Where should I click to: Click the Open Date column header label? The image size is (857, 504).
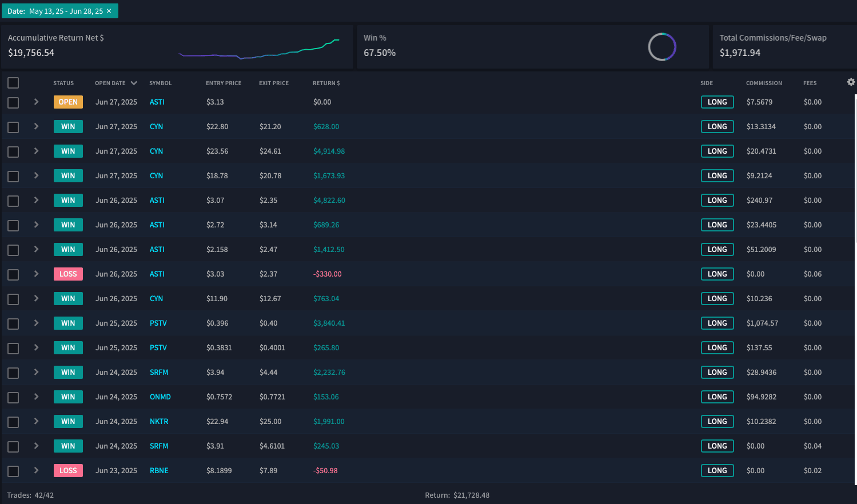tap(110, 83)
